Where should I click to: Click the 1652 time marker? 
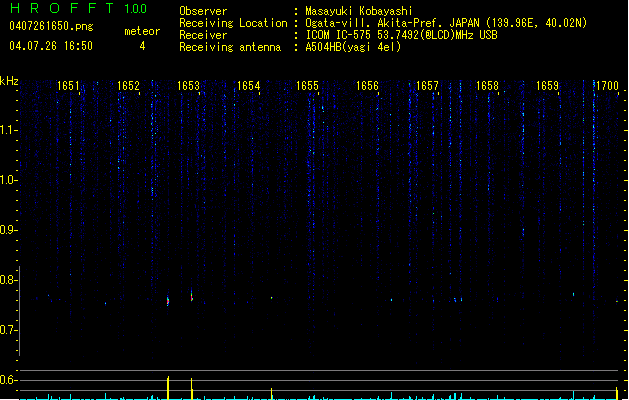pyautogui.click(x=128, y=86)
